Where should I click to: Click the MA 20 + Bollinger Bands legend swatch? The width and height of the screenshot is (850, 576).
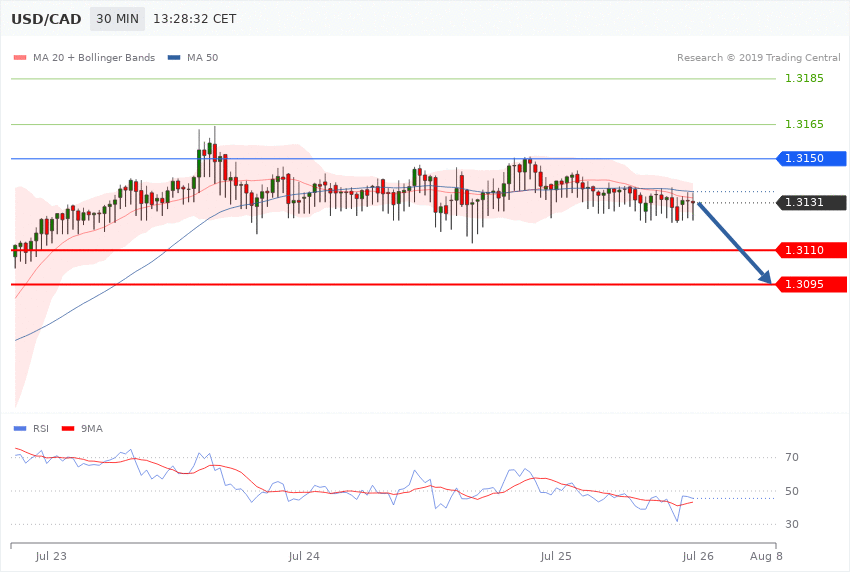point(20,58)
